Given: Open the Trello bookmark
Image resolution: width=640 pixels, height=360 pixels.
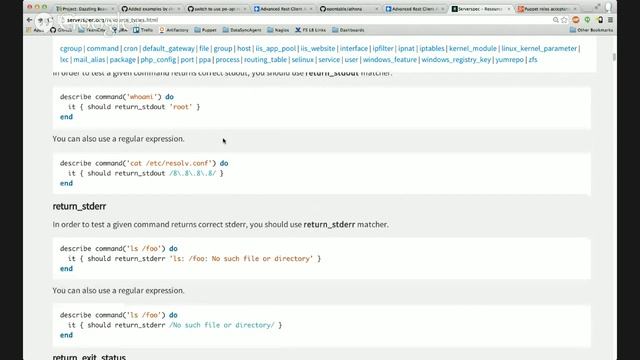Looking at the screenshot, I should click(x=143, y=30).
